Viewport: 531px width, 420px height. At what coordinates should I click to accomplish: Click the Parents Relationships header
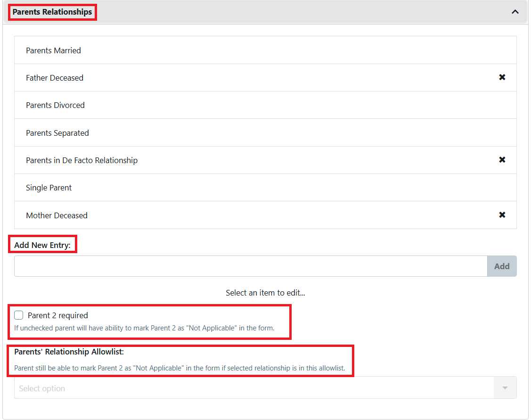point(52,11)
